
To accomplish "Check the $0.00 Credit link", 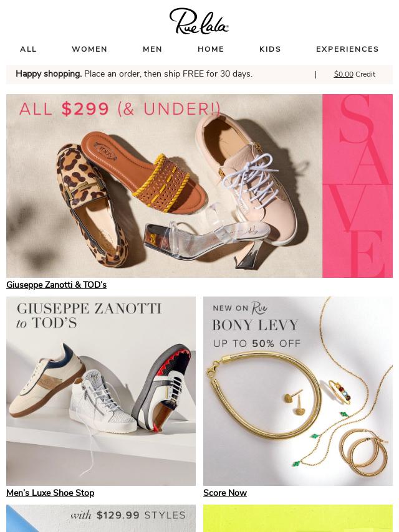I will (355, 74).
